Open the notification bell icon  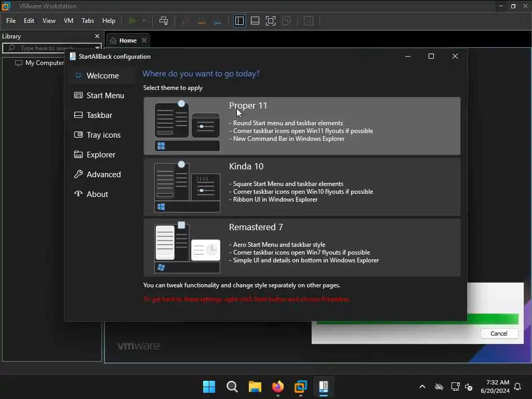tap(518, 387)
